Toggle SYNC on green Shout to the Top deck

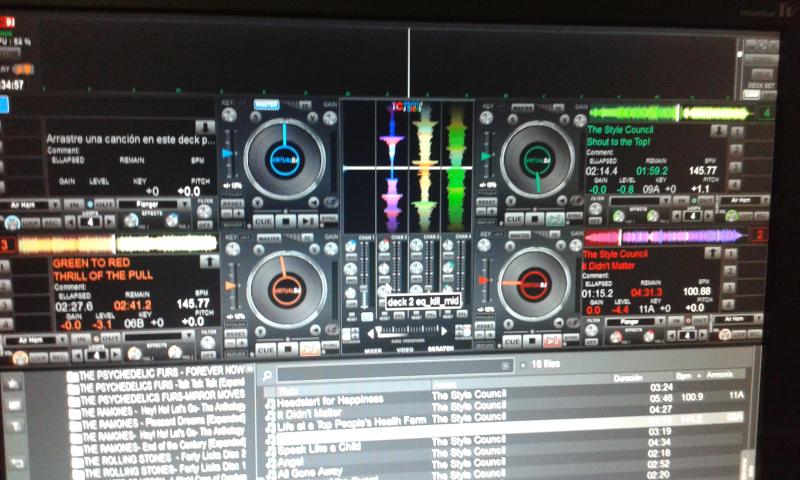click(x=573, y=216)
